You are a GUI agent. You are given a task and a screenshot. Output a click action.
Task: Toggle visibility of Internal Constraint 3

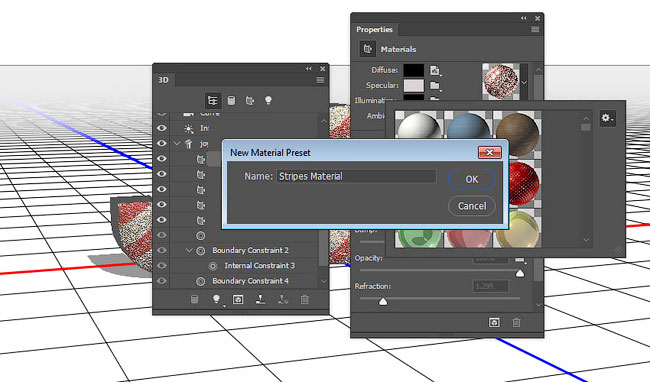pyautogui.click(x=162, y=266)
